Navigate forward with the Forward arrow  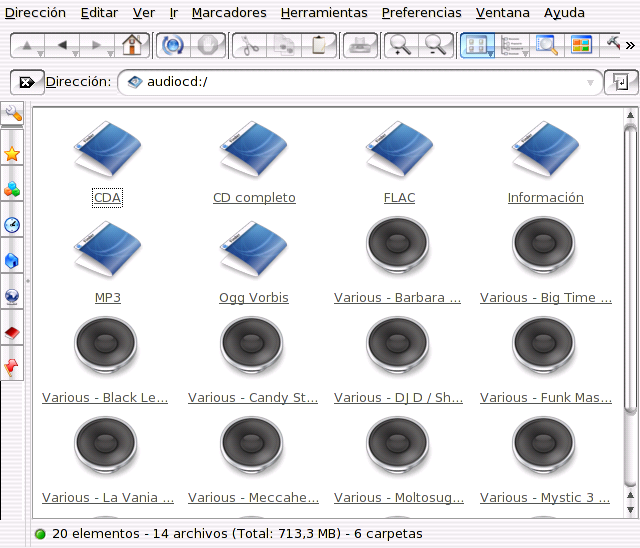click(x=96, y=45)
